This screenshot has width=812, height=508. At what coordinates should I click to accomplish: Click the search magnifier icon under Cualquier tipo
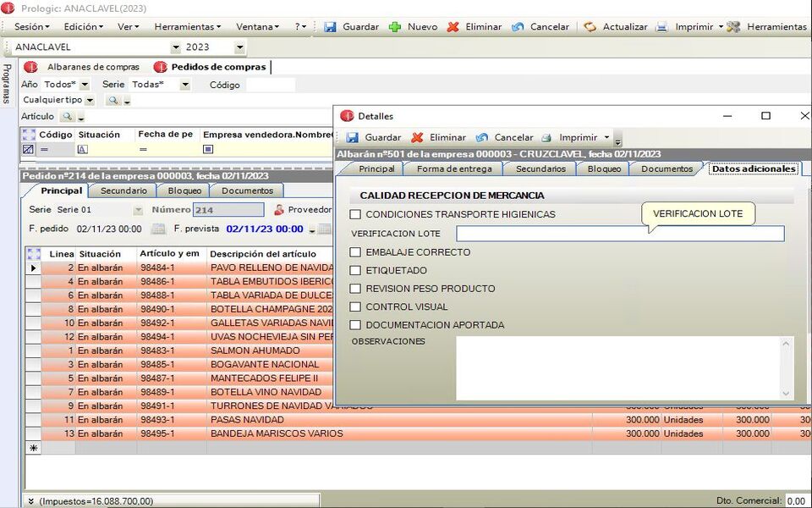tap(112, 99)
